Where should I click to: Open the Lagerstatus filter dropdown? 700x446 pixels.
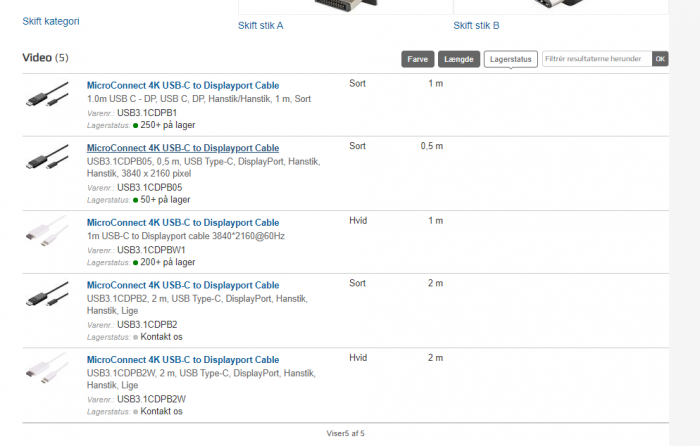(x=511, y=59)
